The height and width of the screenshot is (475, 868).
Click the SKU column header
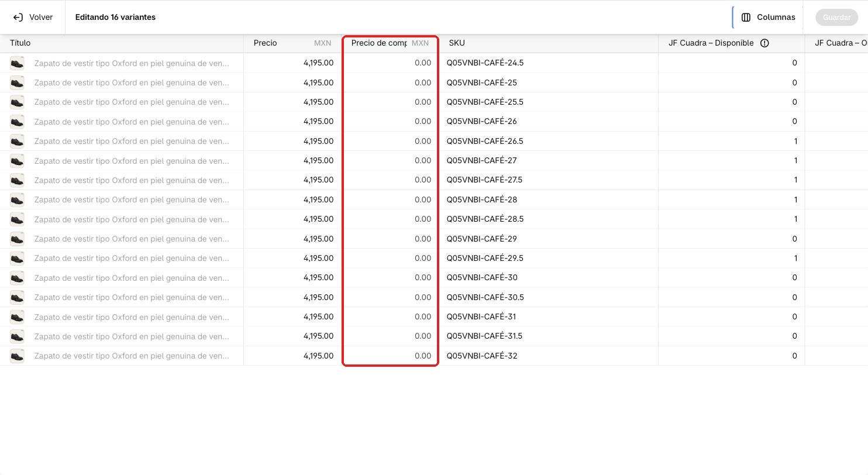tap(549, 43)
